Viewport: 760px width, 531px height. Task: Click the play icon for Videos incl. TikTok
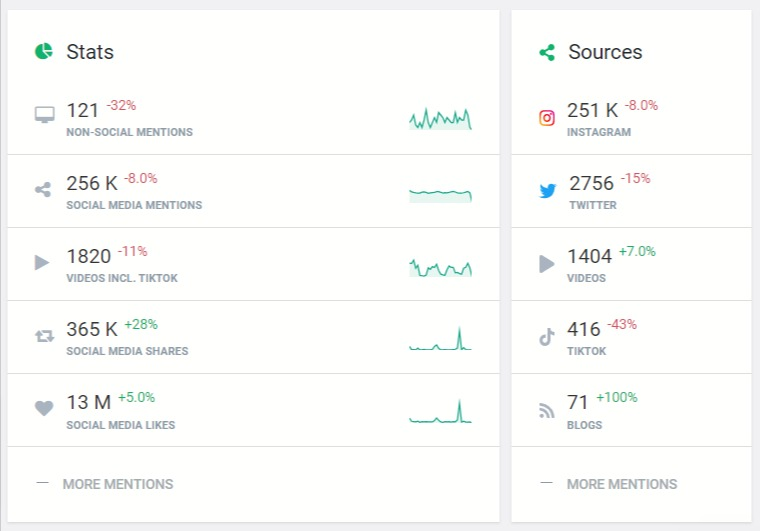tap(42, 262)
